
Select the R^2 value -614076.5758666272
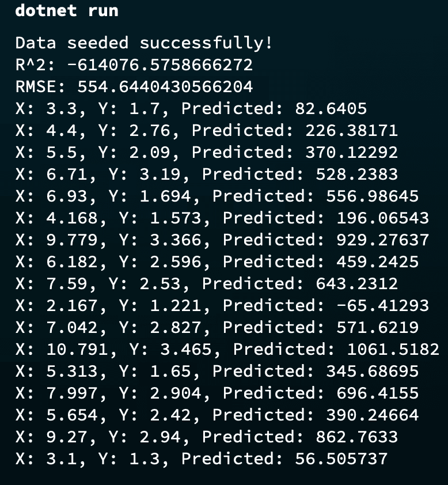point(160,65)
